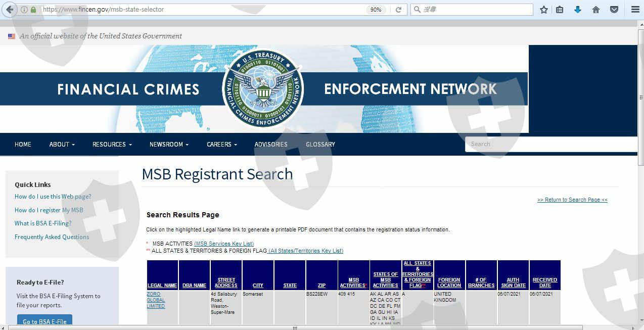Click the site Search input field
Image resolution: width=644 pixels, height=330 pixels.
551,144
